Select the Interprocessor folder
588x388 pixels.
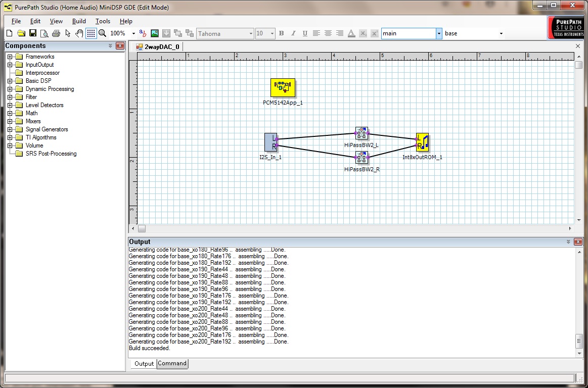(42, 73)
